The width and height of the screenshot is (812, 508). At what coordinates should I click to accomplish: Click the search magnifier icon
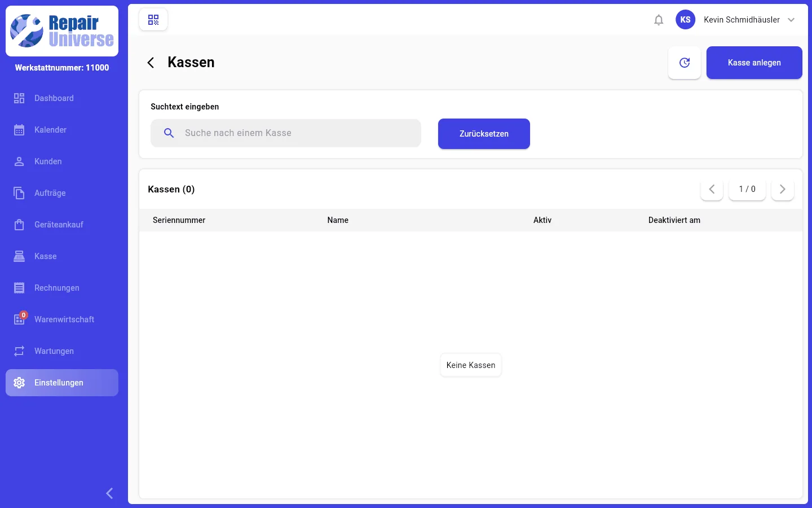pos(169,133)
